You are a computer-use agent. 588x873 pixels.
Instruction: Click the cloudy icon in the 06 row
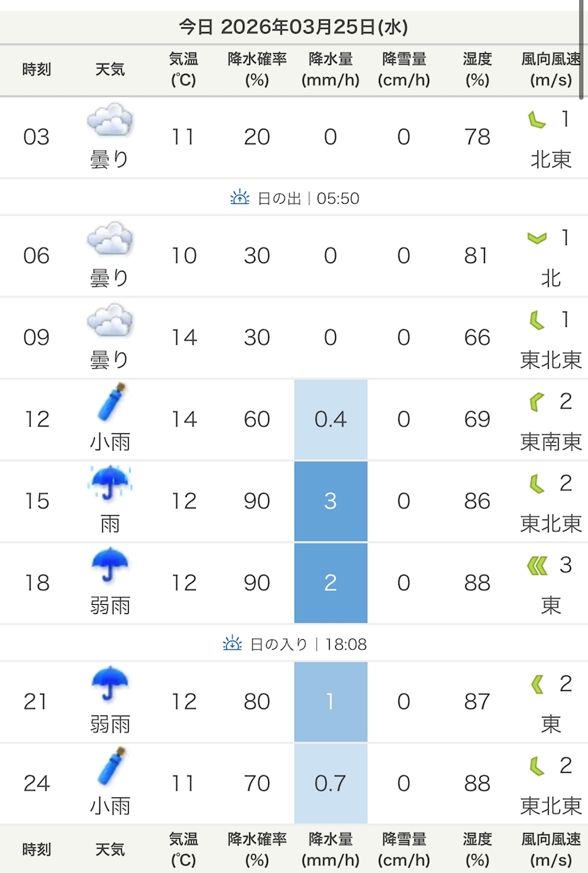pos(110,239)
